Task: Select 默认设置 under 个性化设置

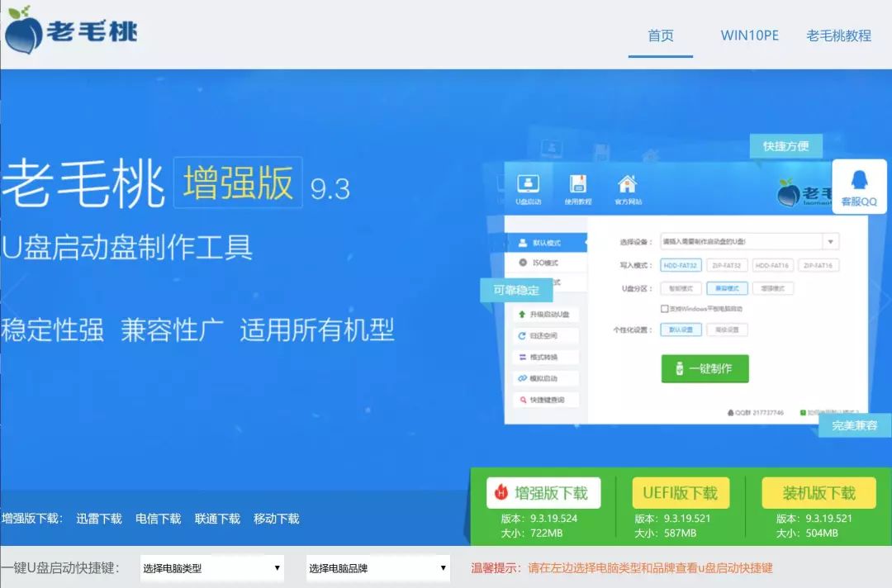Action: pyautogui.click(x=681, y=330)
